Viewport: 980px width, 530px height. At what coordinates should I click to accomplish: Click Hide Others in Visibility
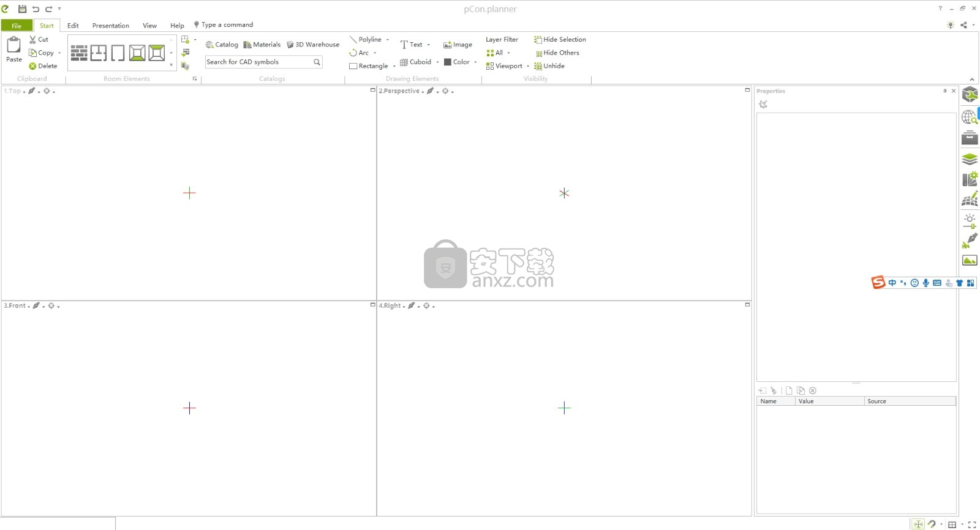[x=557, y=53]
